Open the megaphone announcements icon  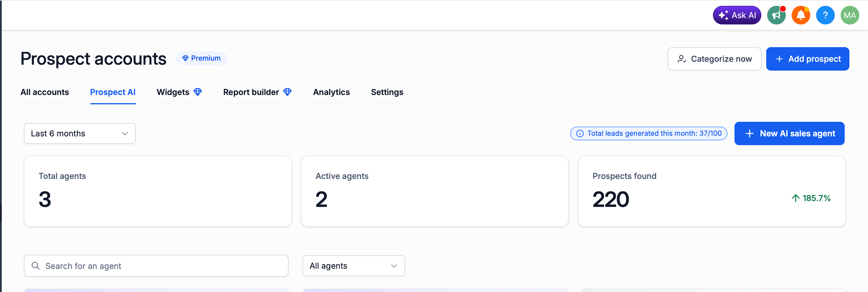pyautogui.click(x=776, y=15)
